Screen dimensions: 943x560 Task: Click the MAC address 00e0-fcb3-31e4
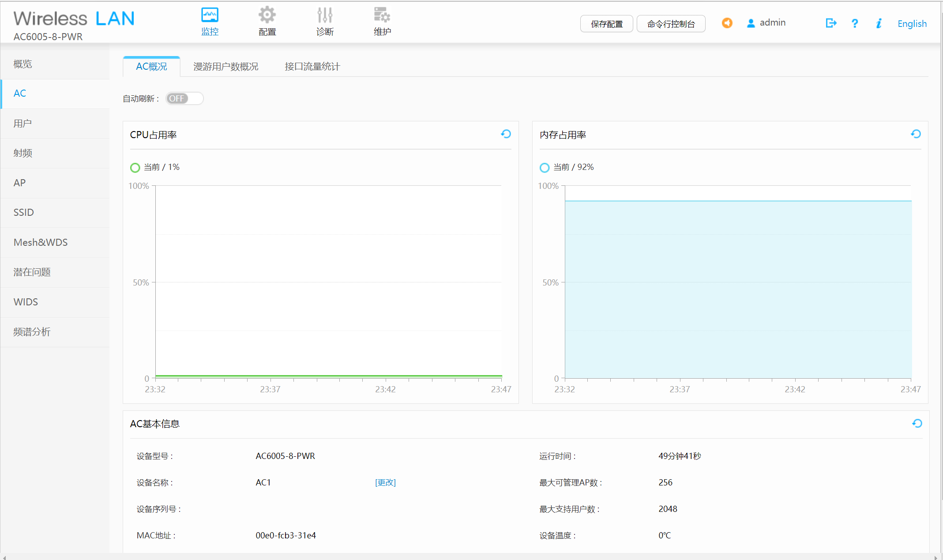pyautogui.click(x=286, y=535)
